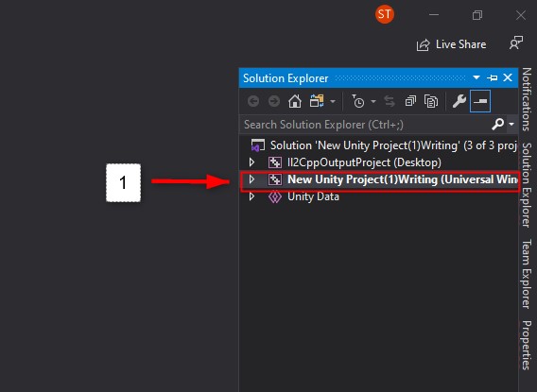
Task: Pin or auto-hide Solution Explorer panel
Action: 493,78
